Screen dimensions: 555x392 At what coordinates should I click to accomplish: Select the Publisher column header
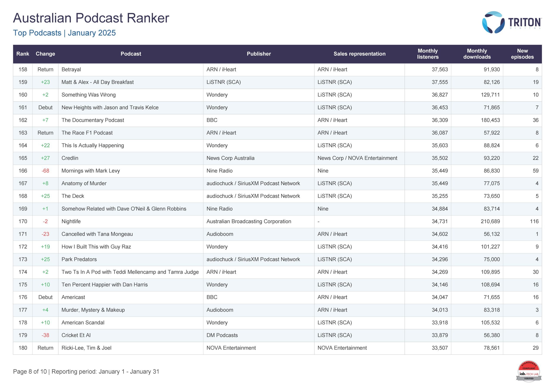[259, 54]
